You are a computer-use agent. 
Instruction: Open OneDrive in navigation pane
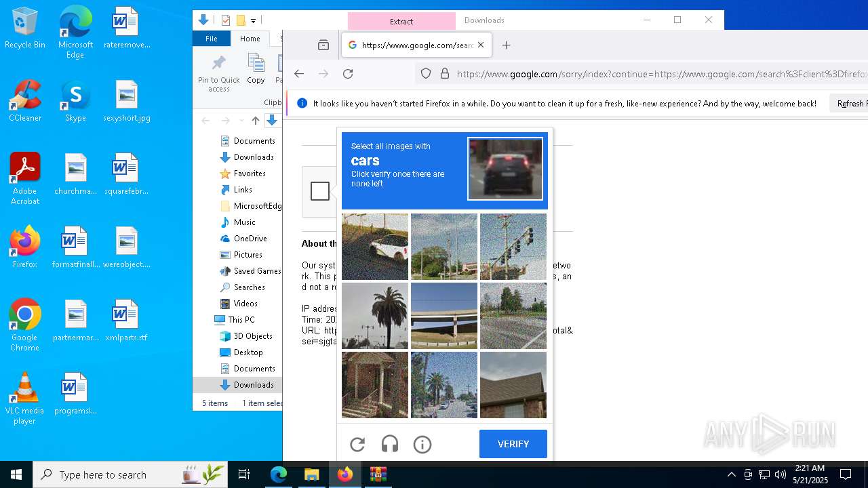(250, 239)
